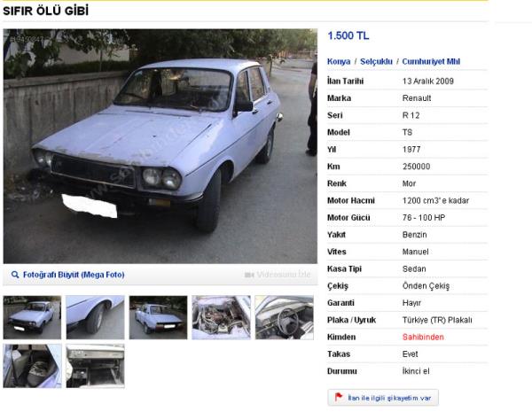Click the red Sahibinden seller link
The width and height of the screenshot is (532, 412).
point(423,337)
